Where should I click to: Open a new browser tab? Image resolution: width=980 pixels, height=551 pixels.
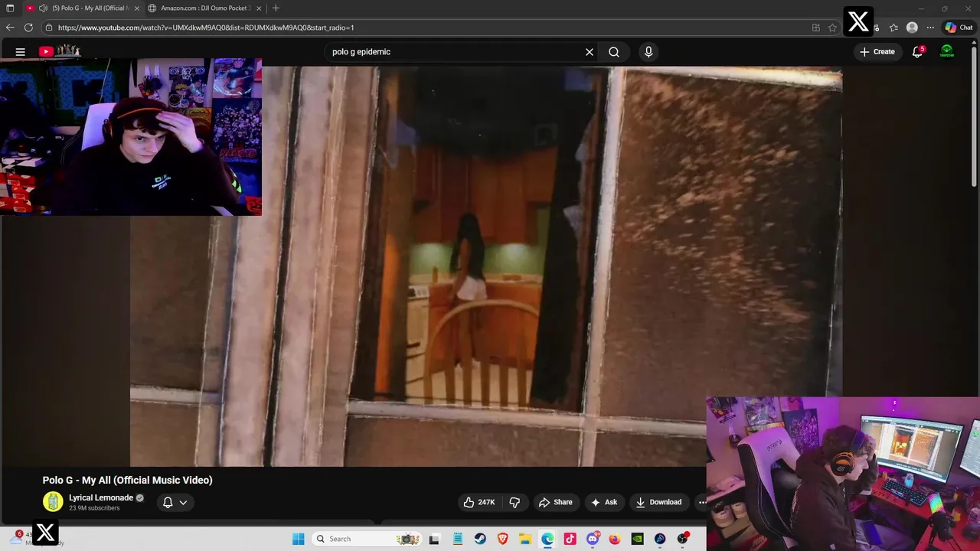[276, 8]
